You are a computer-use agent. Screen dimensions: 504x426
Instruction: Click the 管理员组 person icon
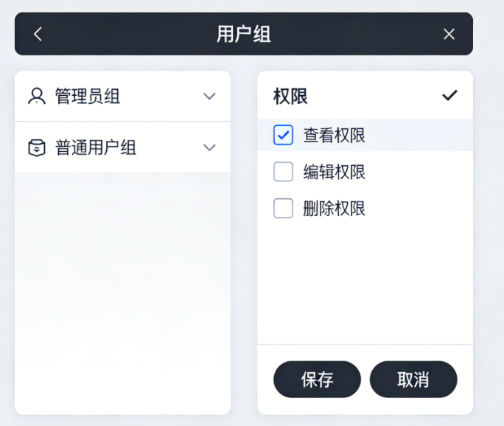click(x=36, y=96)
